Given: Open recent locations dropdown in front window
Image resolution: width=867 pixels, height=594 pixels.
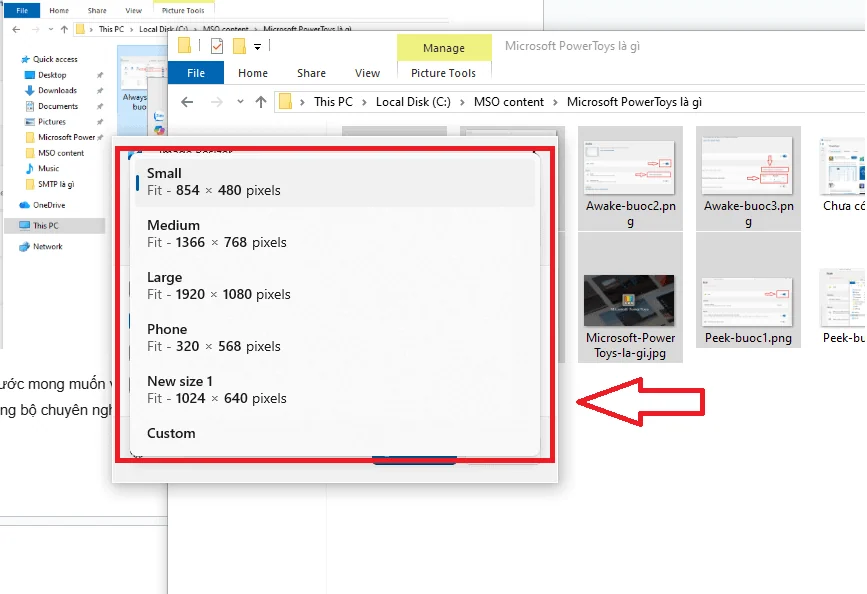Looking at the screenshot, I should (x=240, y=102).
